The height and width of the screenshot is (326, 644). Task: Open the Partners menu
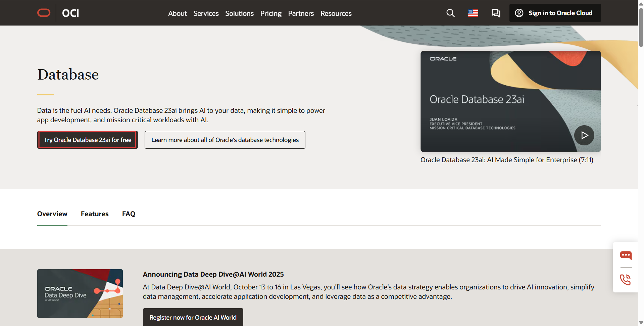pyautogui.click(x=301, y=13)
